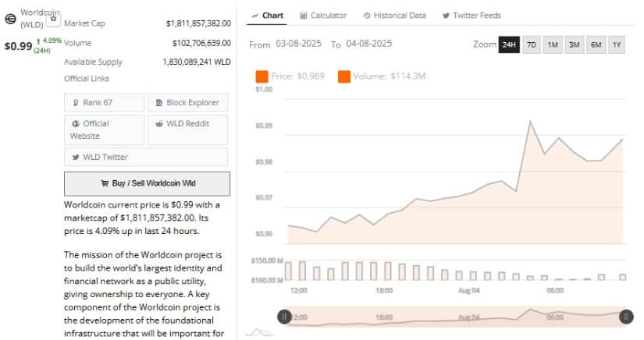This screenshot has width=644, height=340.
Task: Click the globe icon for Official Website
Action: pyautogui.click(x=76, y=123)
